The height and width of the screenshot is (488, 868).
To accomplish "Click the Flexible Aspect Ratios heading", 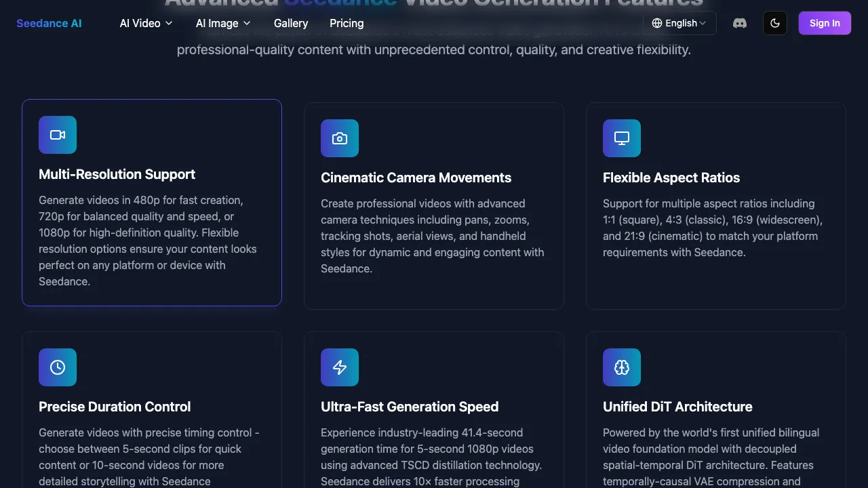I will tap(671, 178).
